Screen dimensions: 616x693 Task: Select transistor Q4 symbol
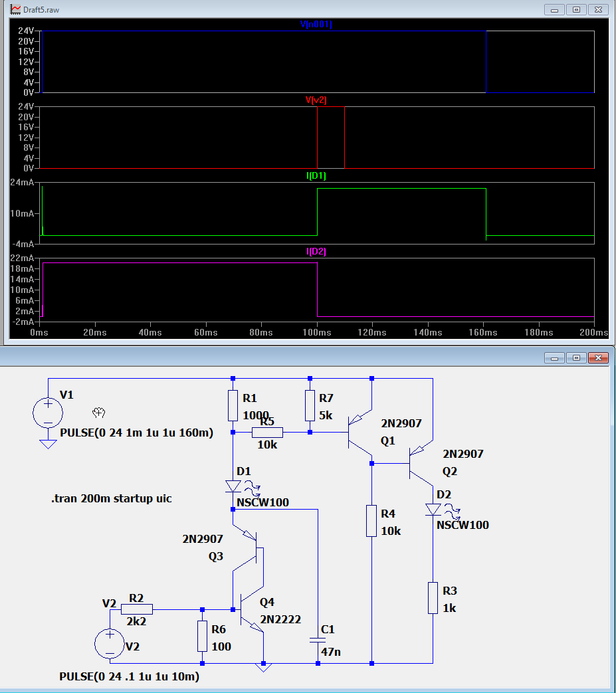pos(251,610)
